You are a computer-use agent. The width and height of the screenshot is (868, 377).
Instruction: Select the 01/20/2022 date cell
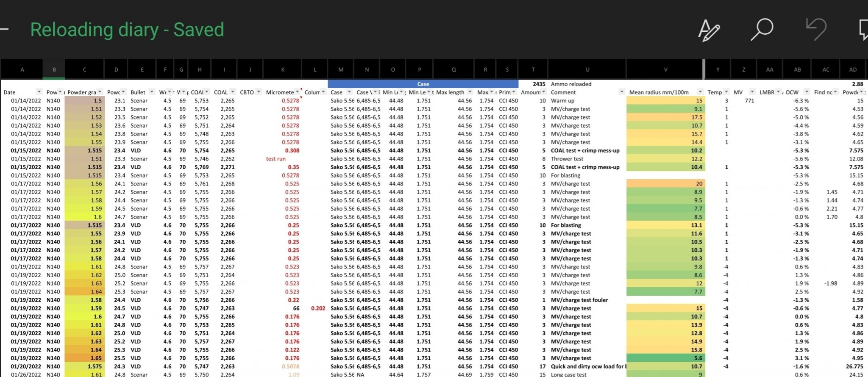[22, 366]
